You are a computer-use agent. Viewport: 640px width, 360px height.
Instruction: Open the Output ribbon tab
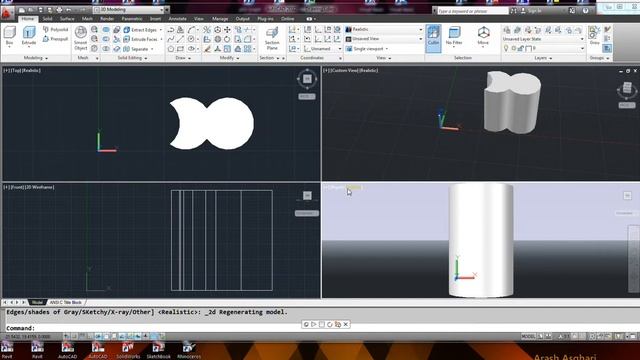tap(242, 19)
